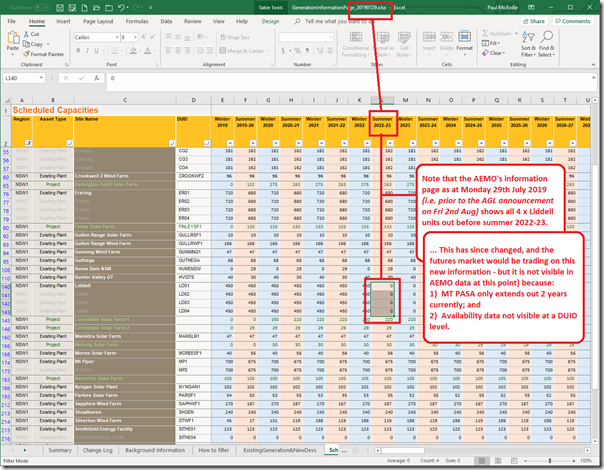Open the Site Name filter dropdown
The width and height of the screenshot is (604, 470).
tap(172, 143)
